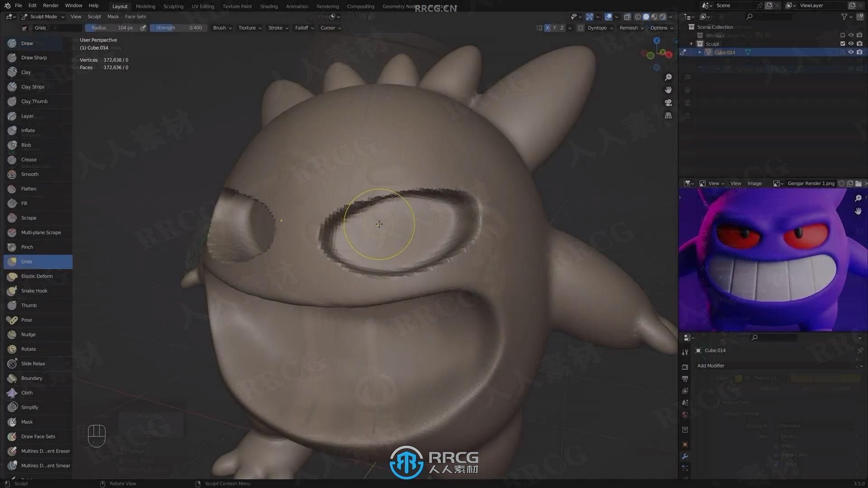Toggle Y axis symmetry
The width and height of the screenshot is (868, 488).
pyautogui.click(x=555, y=28)
